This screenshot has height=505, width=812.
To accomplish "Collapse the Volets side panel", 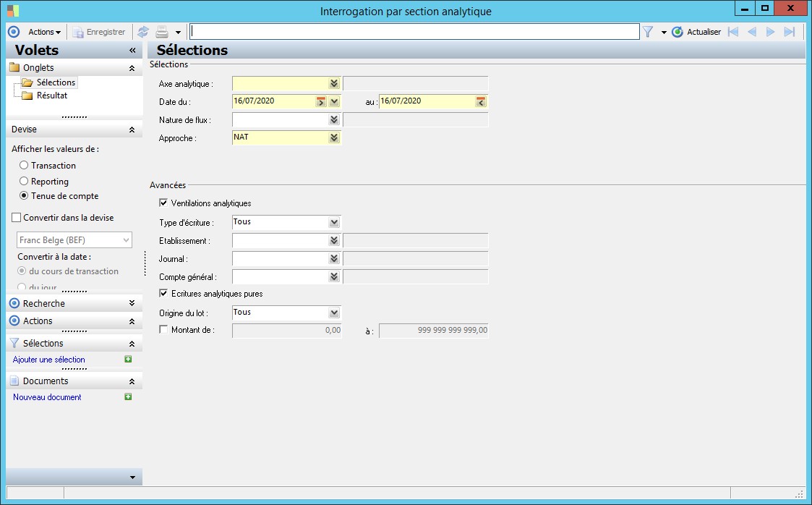I will tap(132, 51).
